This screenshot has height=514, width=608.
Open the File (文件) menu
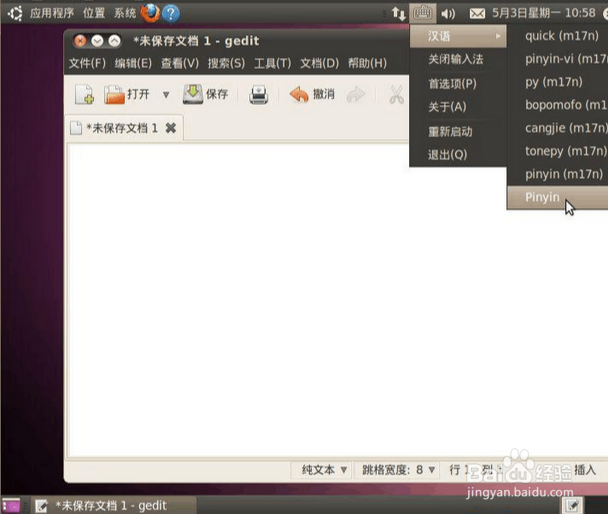pyautogui.click(x=87, y=63)
